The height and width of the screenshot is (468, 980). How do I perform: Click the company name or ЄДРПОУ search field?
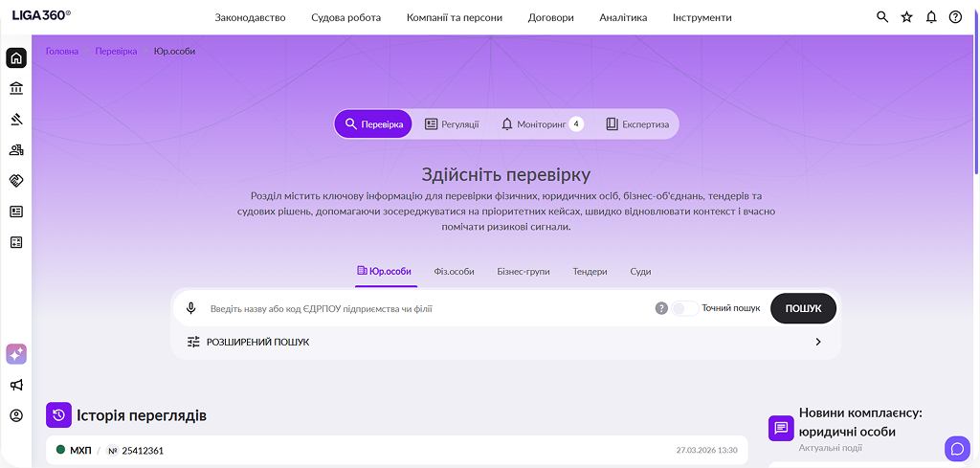429,309
